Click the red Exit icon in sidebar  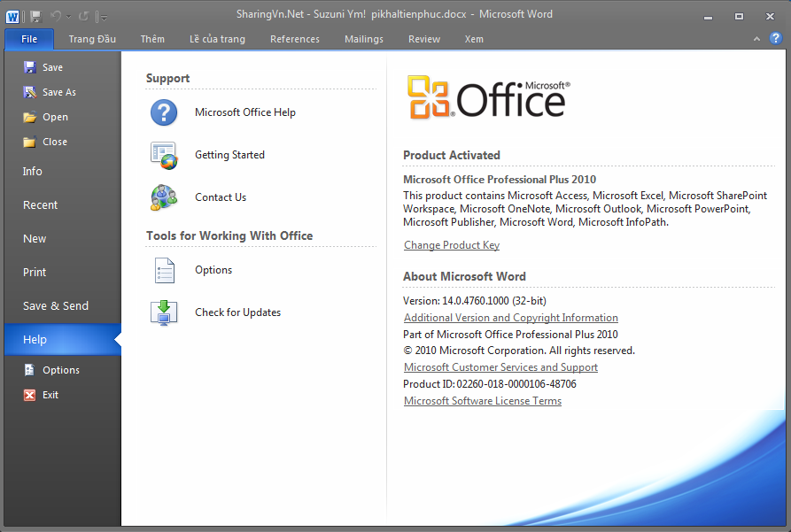pos(30,395)
